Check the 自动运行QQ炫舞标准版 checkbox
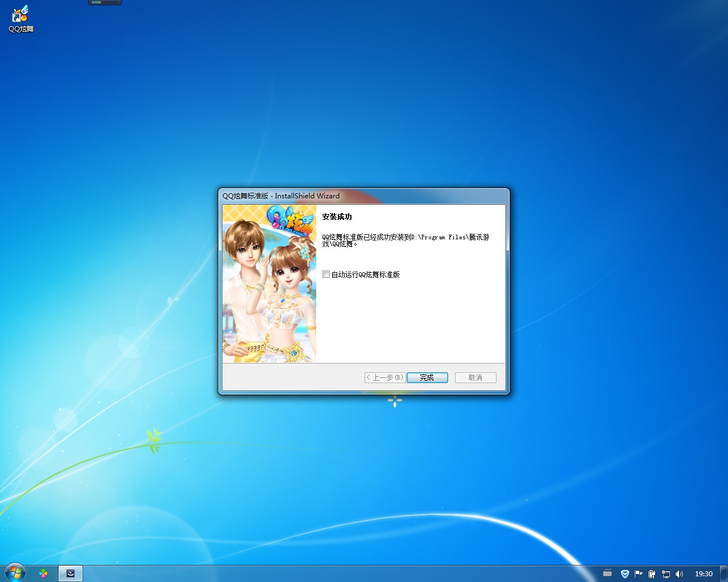 [x=326, y=274]
